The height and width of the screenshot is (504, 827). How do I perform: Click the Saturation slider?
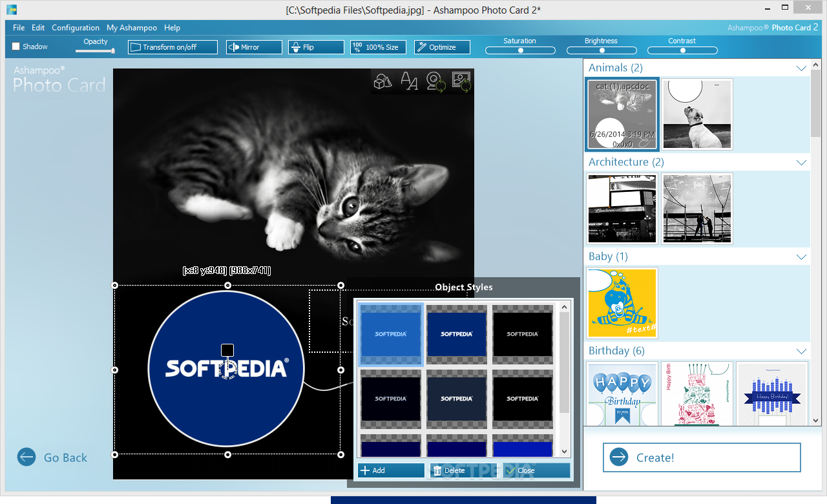520,50
